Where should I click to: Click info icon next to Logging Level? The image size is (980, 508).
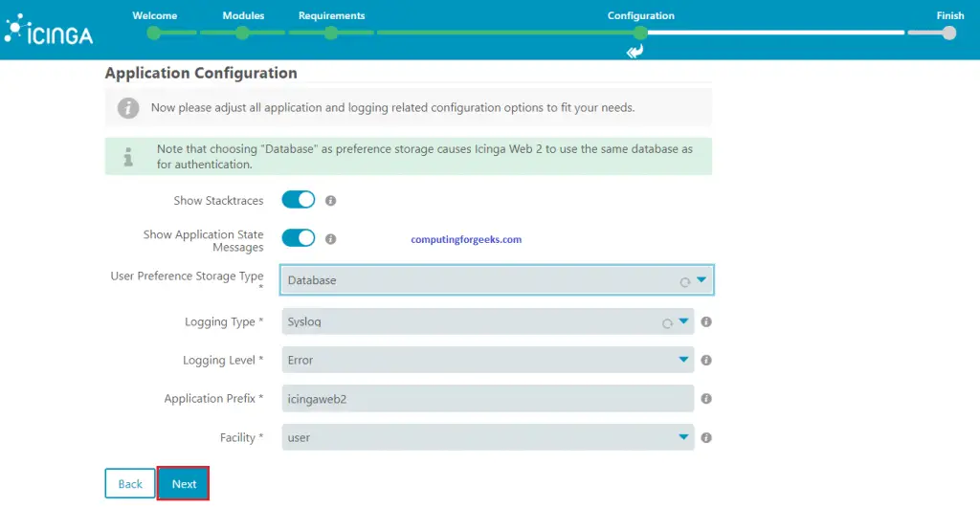[706, 360]
